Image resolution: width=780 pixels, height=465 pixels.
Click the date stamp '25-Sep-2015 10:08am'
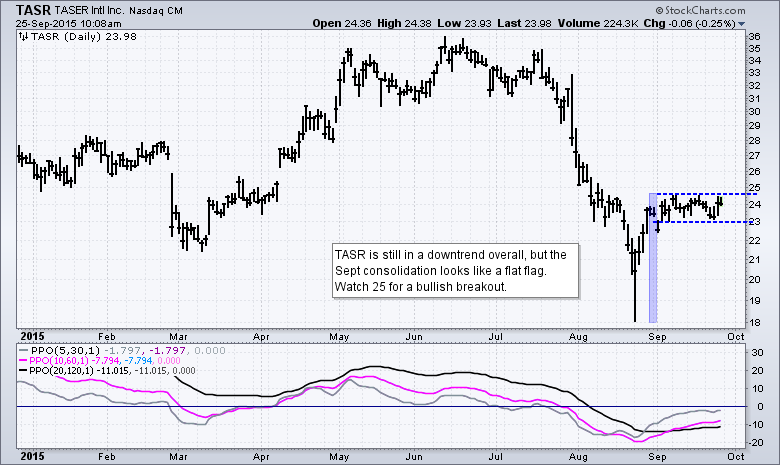click(x=68, y=23)
